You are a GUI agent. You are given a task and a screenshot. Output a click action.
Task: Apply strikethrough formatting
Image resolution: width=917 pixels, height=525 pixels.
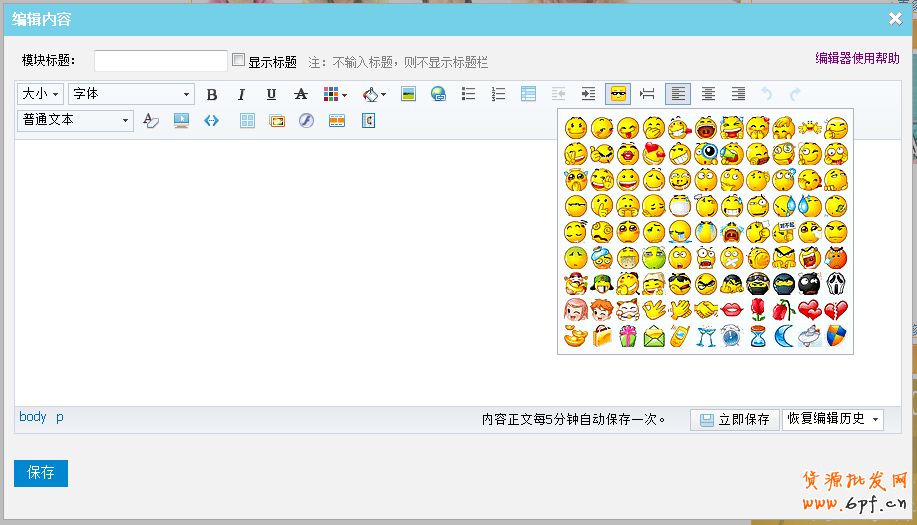point(301,94)
